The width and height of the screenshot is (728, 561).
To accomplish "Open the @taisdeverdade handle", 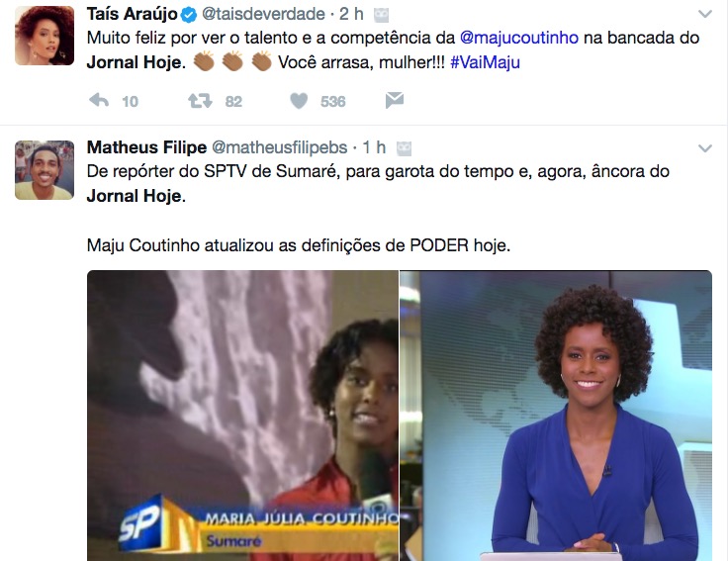I will click(x=263, y=14).
